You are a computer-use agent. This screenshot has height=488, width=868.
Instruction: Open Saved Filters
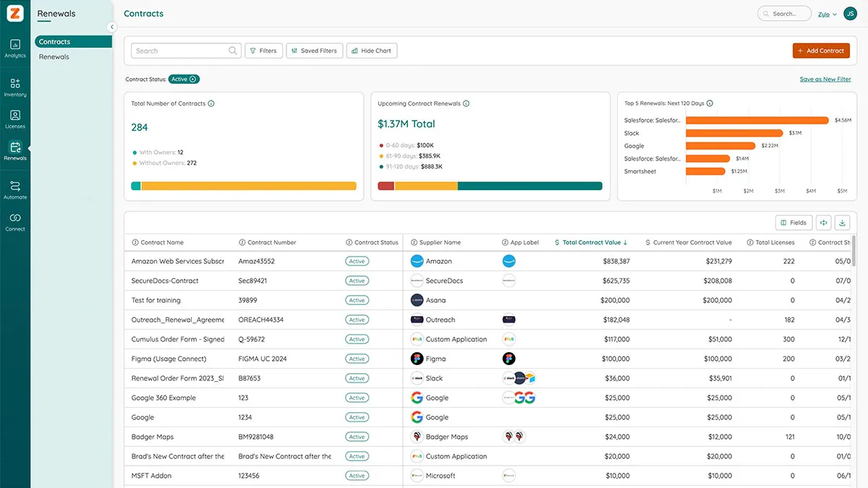tap(314, 51)
